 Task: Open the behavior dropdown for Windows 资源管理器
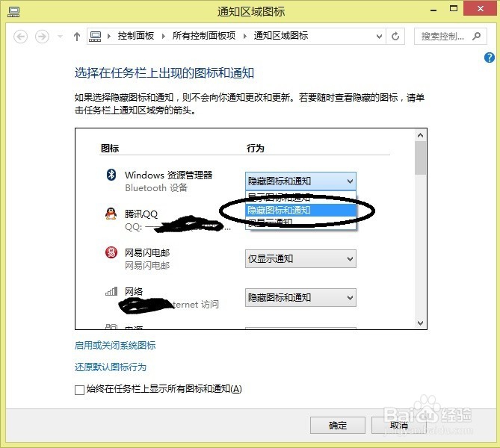tap(300, 181)
